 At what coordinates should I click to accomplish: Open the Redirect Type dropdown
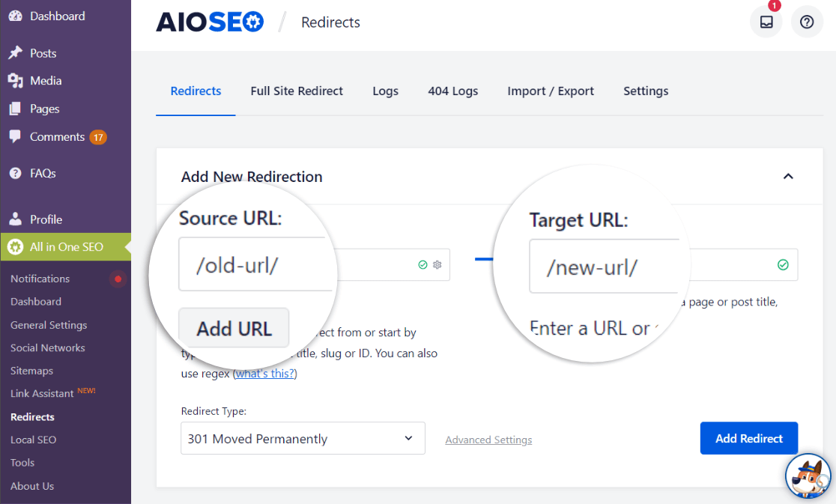[x=303, y=438]
